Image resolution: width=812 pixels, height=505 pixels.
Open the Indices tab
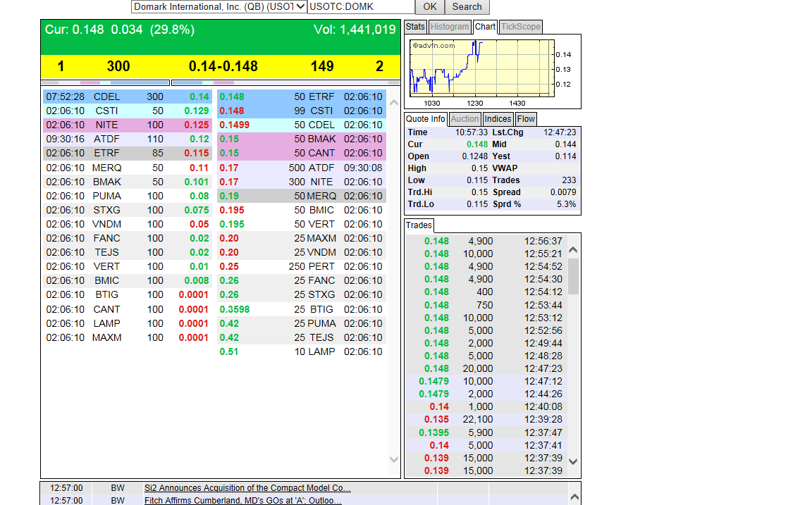click(498, 119)
